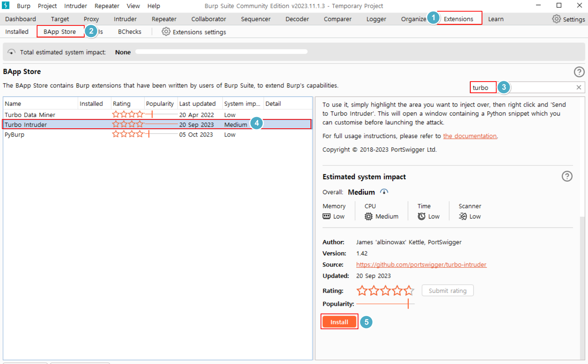Switch to the Repeater tool tab
Screen dimensions: 588x364
pyautogui.click(x=164, y=19)
